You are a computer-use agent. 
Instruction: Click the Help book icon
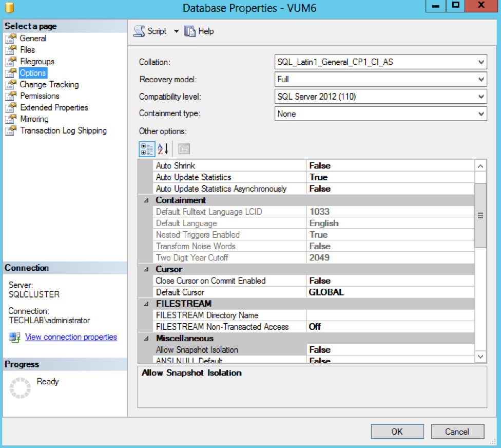[190, 31]
